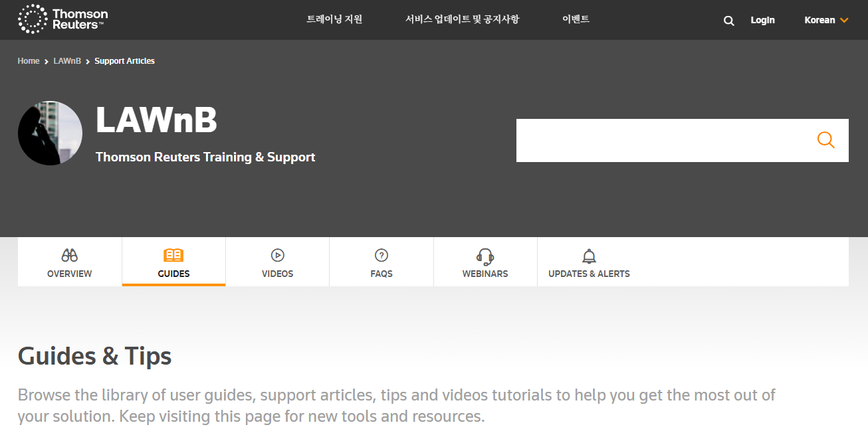
Task: Open the UPDATES & ALERTS tab
Action: coord(589,262)
